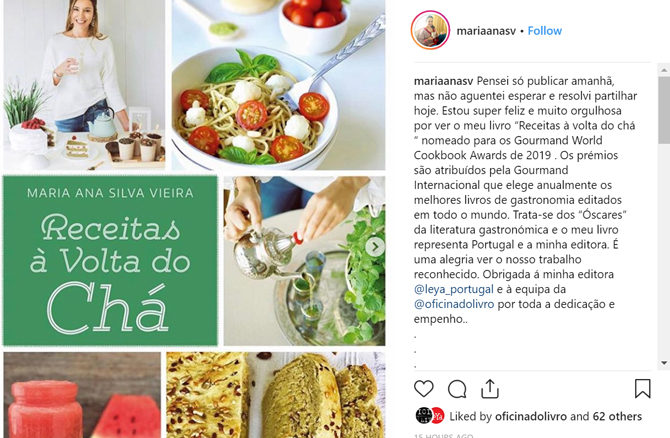Open comments with the speech bubble icon

coord(457,389)
